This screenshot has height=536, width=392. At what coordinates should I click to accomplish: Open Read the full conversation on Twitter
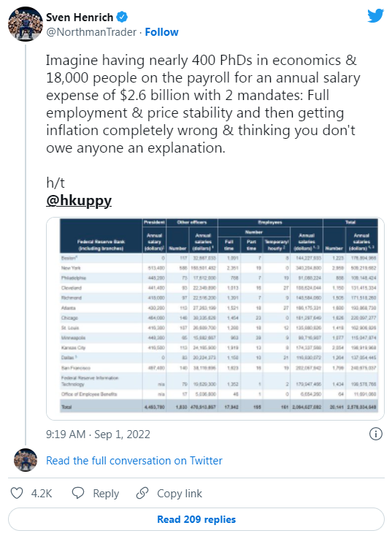click(134, 461)
